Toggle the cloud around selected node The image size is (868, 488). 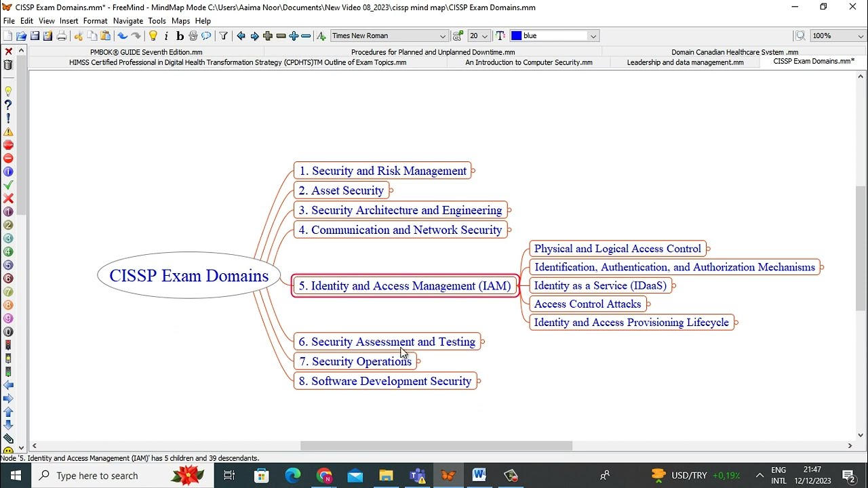coord(206,36)
